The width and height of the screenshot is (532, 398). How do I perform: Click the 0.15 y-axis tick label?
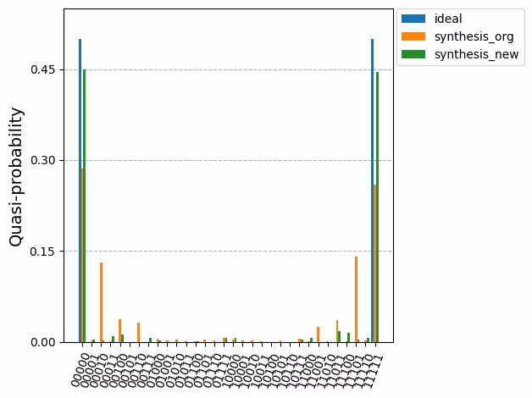(42, 252)
